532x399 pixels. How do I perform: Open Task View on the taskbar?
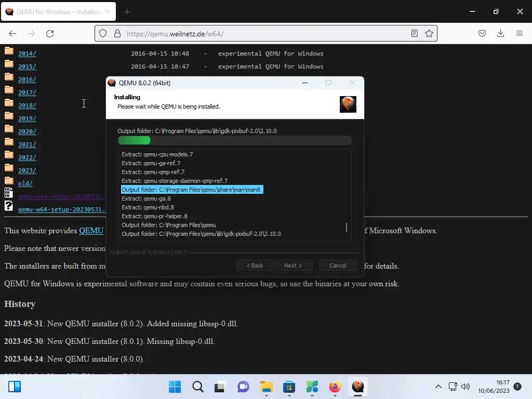[x=220, y=387]
